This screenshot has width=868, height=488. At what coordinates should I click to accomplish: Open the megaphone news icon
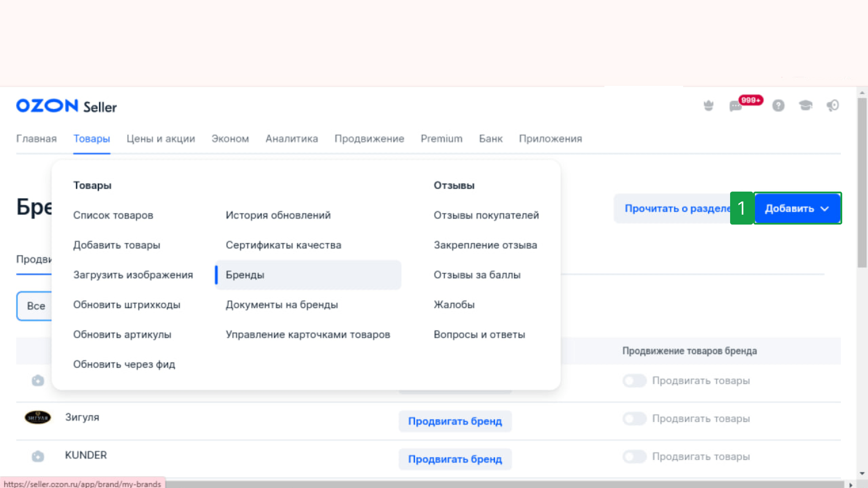click(x=833, y=106)
